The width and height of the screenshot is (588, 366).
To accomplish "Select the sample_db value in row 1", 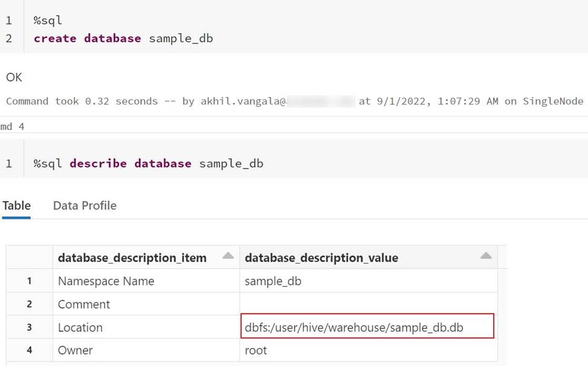I will tap(273, 281).
